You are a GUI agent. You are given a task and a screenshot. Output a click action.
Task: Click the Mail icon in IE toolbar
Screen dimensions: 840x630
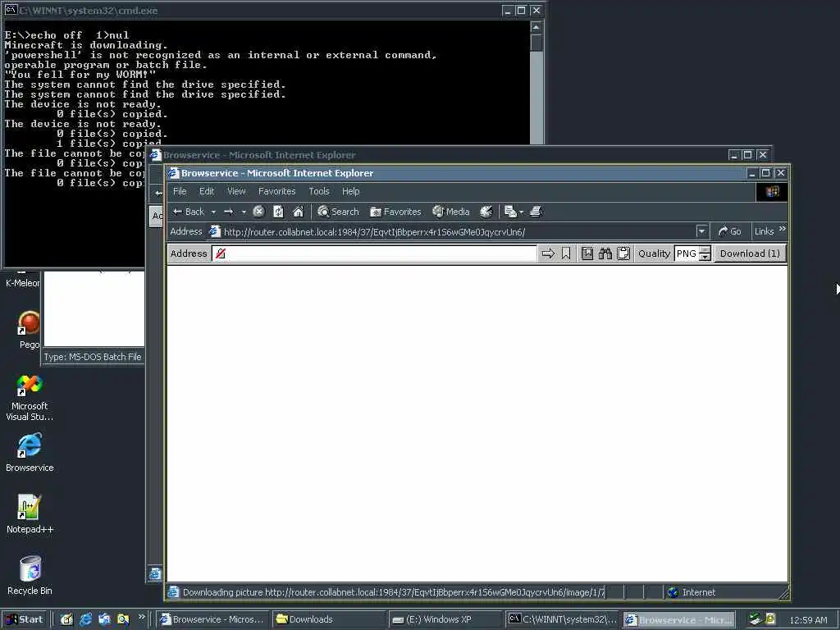[510, 212]
